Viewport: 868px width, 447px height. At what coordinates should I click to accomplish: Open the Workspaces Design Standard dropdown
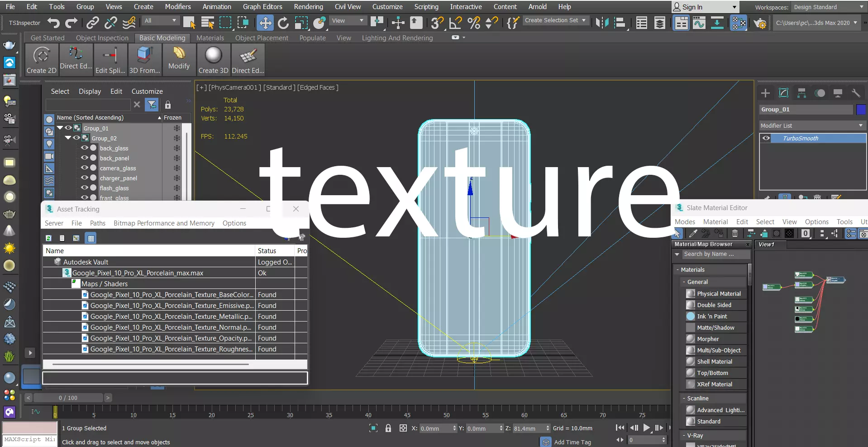(x=828, y=7)
